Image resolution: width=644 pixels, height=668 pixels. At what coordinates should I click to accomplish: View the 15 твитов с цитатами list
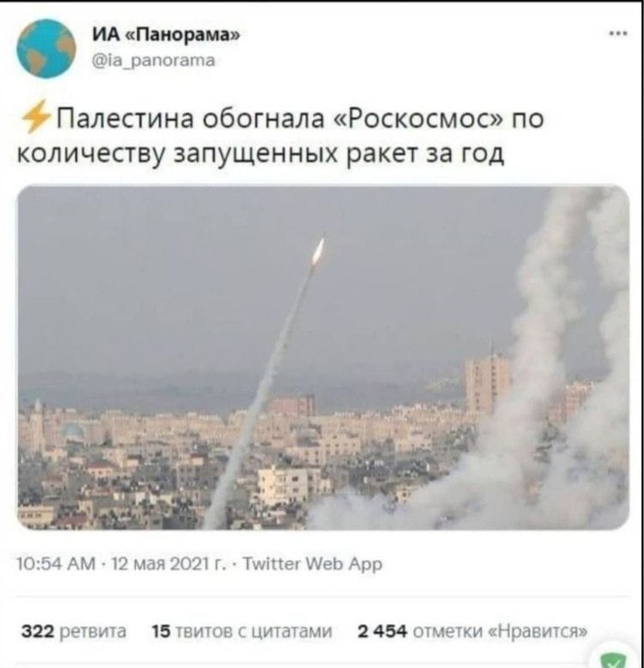[x=242, y=631]
